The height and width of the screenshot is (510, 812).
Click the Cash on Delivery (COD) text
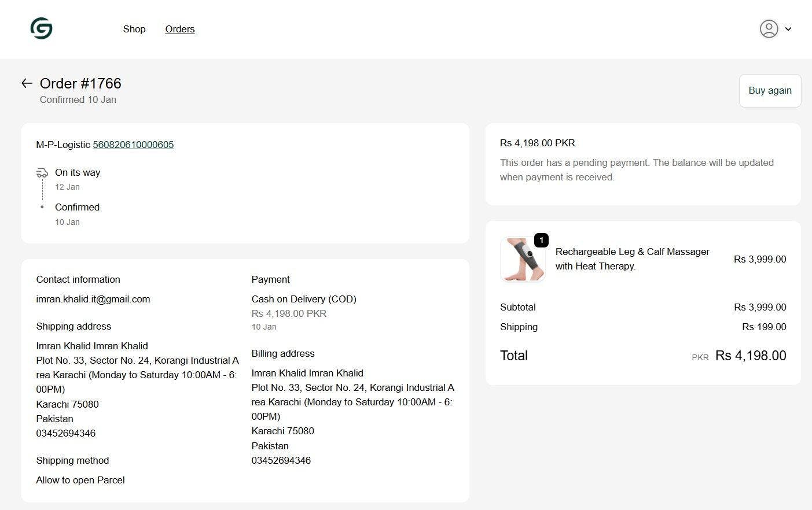[x=304, y=299]
